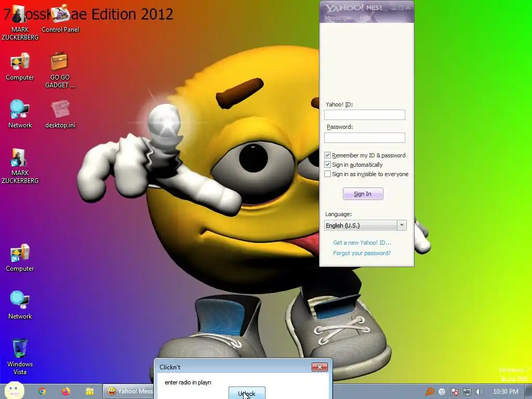Open the Help menu in Yahoo Messenger
Viewport: 532px width, 399px height.
pyautogui.click(x=365, y=18)
